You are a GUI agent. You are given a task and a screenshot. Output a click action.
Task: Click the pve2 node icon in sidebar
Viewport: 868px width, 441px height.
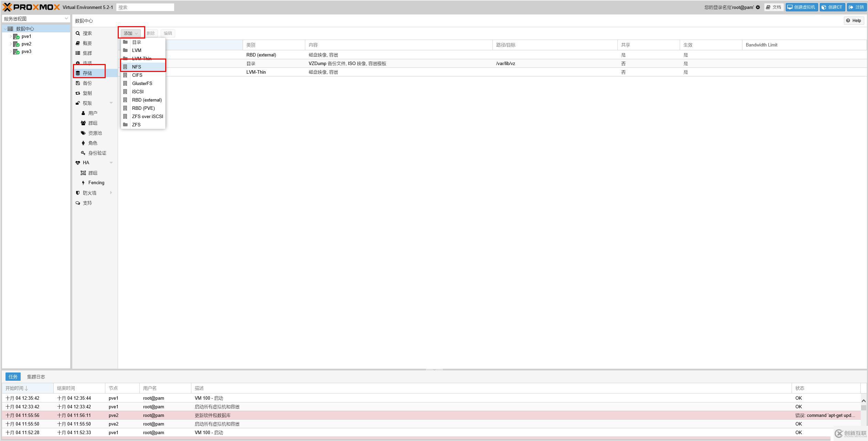pyautogui.click(x=16, y=44)
